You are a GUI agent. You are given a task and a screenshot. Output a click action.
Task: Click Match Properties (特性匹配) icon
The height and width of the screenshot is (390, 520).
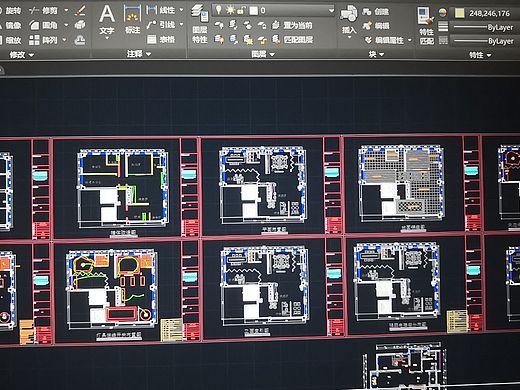426,26
